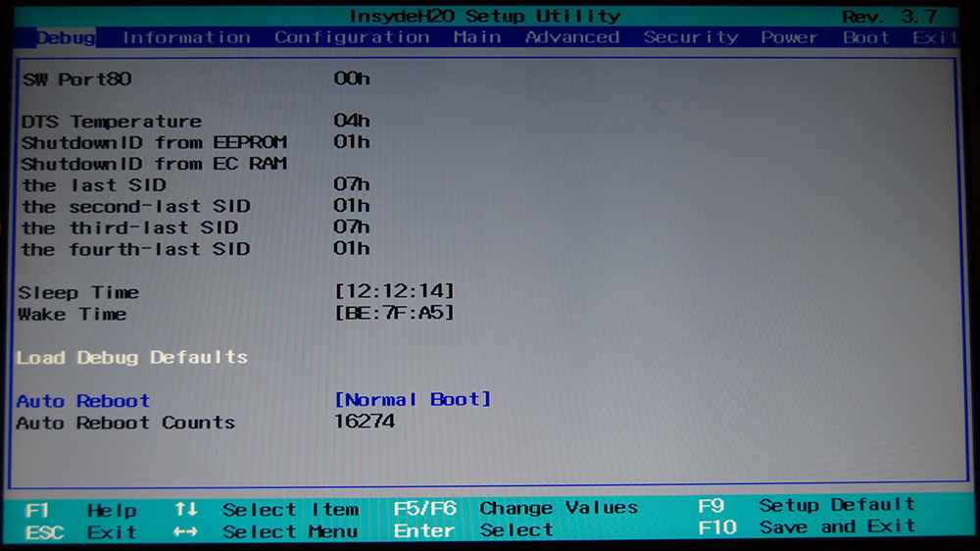Click the SW Port80 label
Viewport: 980px width, 551px height.
(x=76, y=78)
